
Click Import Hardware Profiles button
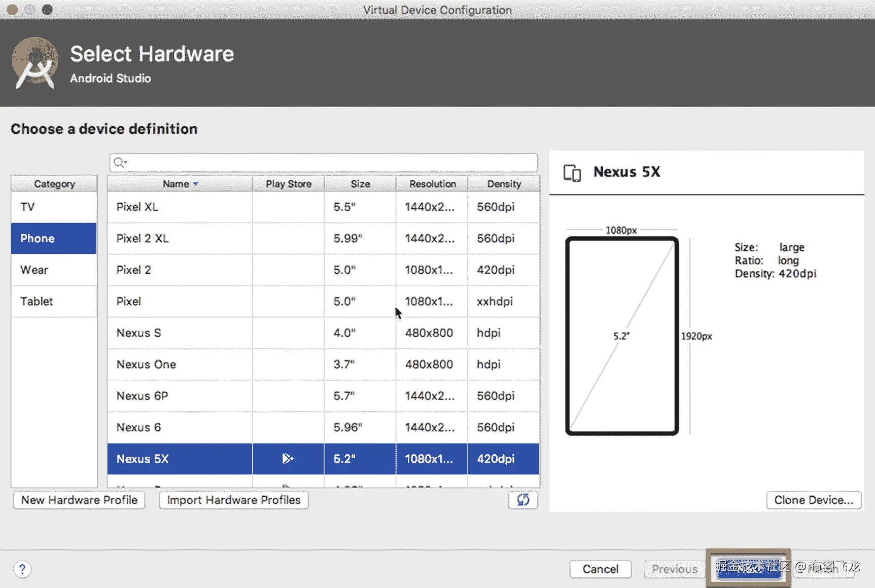click(234, 500)
